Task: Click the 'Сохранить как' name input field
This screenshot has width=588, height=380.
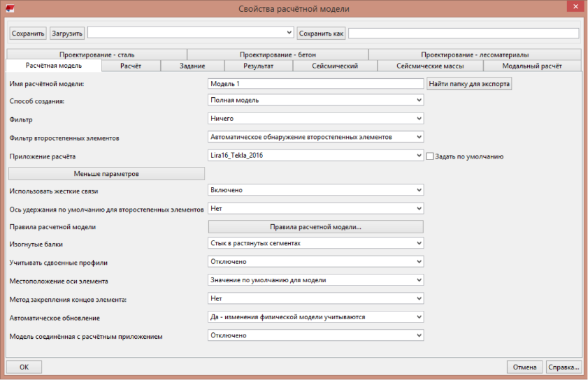Action: [463, 33]
